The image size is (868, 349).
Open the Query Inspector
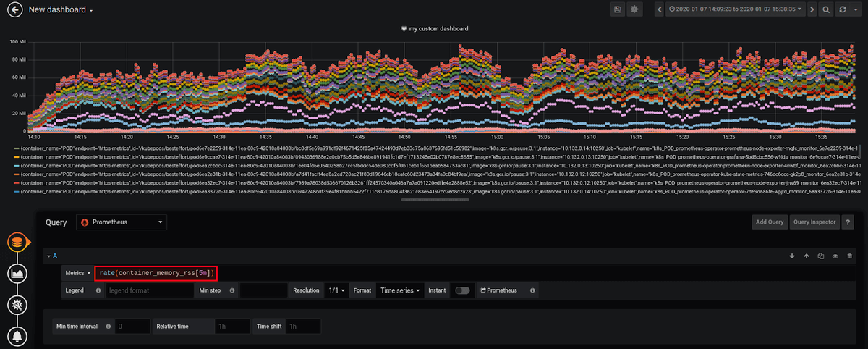point(814,222)
